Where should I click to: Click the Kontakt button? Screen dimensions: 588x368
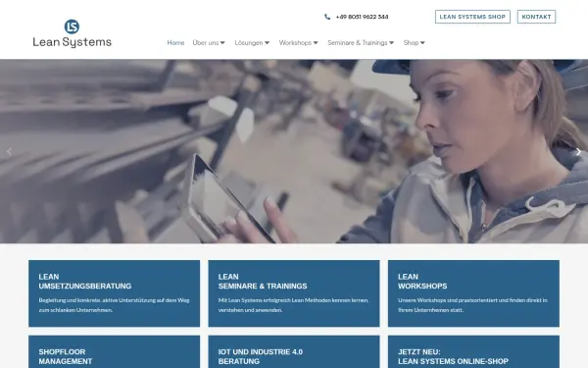pyautogui.click(x=536, y=17)
